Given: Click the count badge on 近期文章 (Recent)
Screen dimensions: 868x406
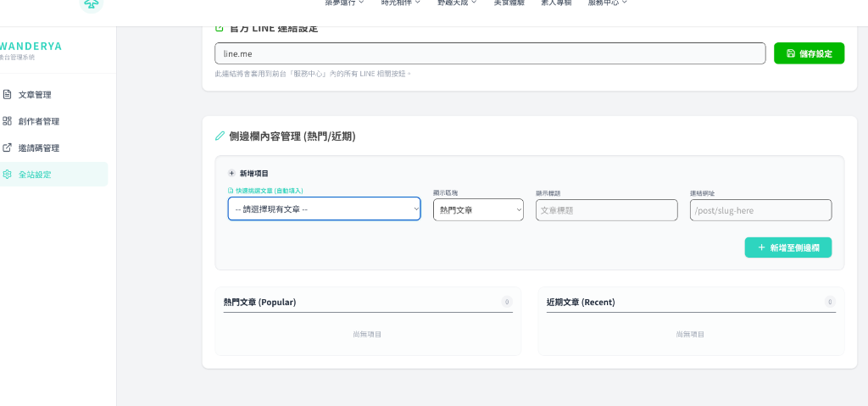Looking at the screenshot, I should click(829, 302).
